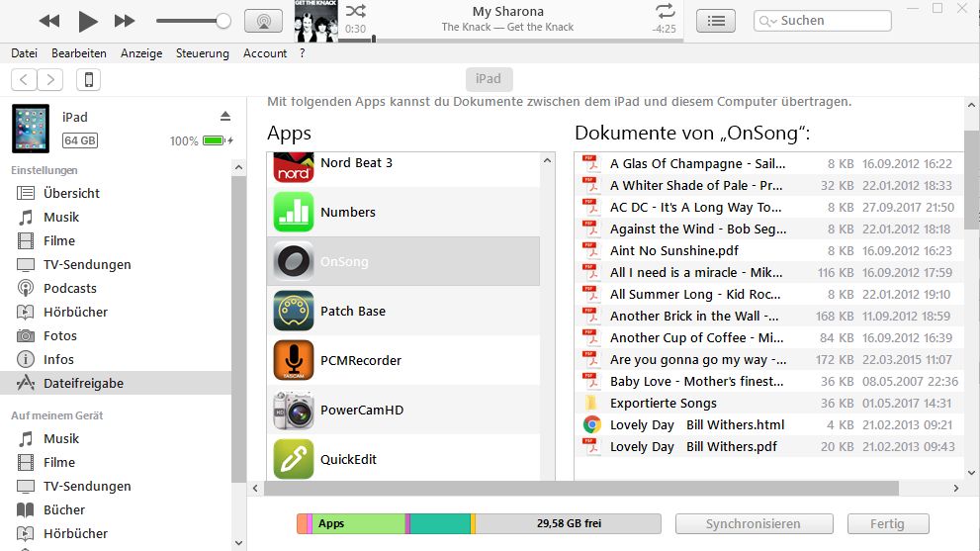The image size is (980, 551).
Task: Select Lovely Day Bill Withers.html
Action: click(x=768, y=425)
